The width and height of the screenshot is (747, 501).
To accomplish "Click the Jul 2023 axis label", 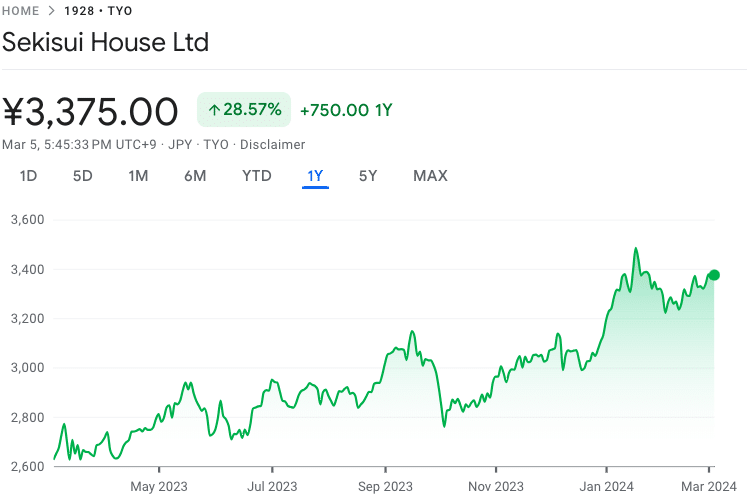I will [x=272, y=486].
